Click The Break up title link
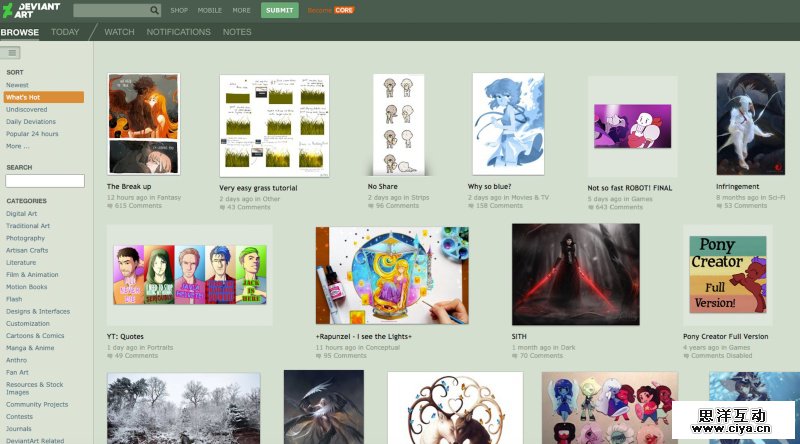 pyautogui.click(x=129, y=186)
